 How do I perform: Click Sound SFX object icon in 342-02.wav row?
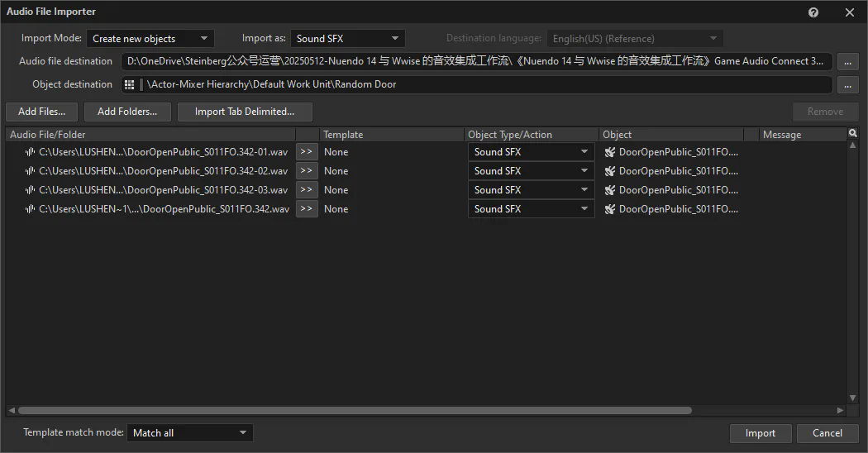(x=610, y=171)
